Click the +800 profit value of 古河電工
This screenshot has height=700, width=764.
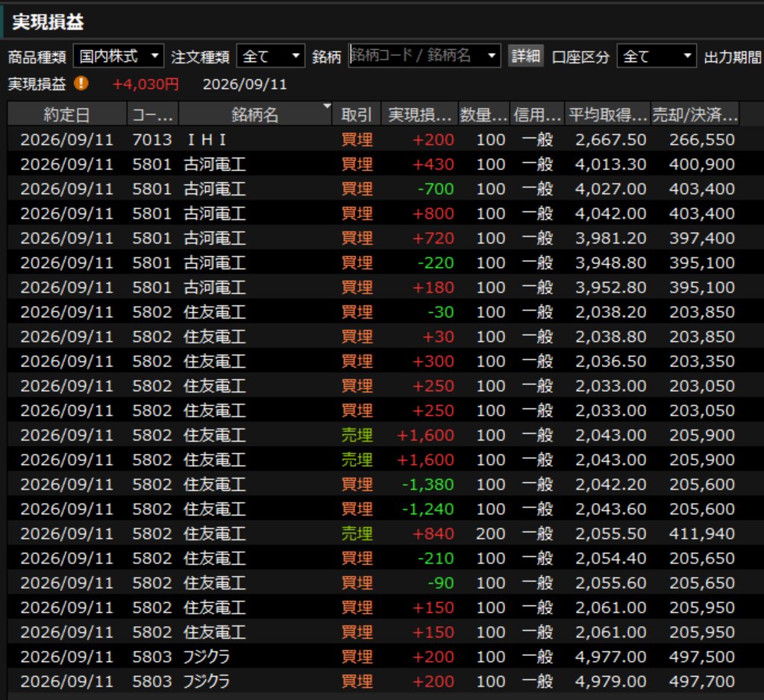click(433, 213)
